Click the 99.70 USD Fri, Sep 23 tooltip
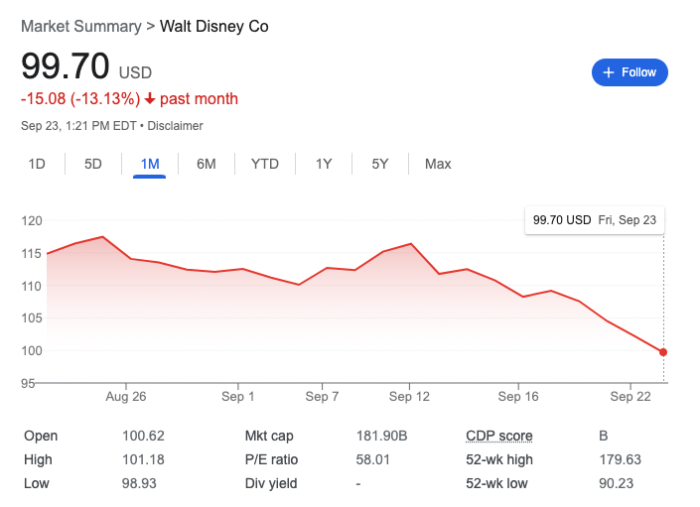 coord(594,220)
